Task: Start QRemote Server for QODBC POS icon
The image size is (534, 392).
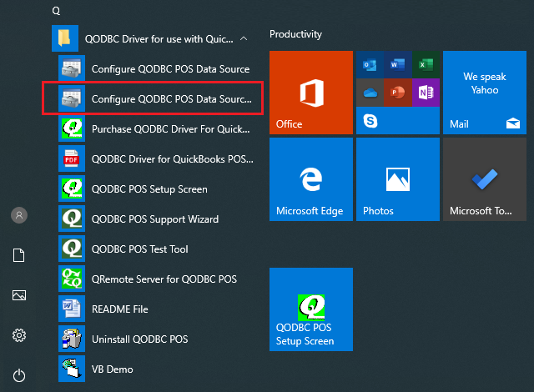Action: (72, 279)
